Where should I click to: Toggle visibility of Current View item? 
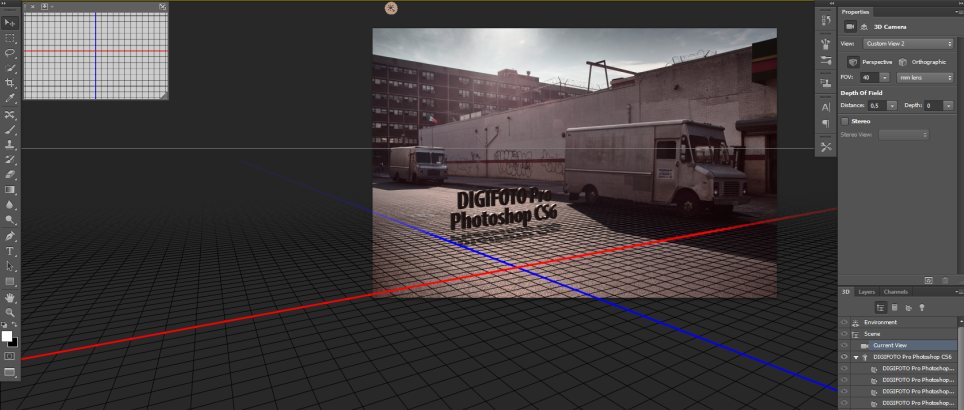(844, 345)
